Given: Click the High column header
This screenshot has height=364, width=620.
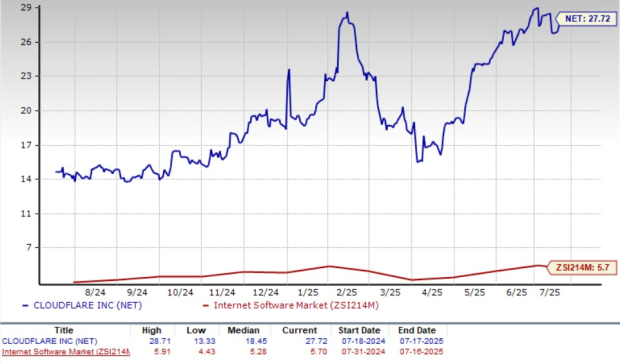Looking at the screenshot, I should tap(152, 330).
